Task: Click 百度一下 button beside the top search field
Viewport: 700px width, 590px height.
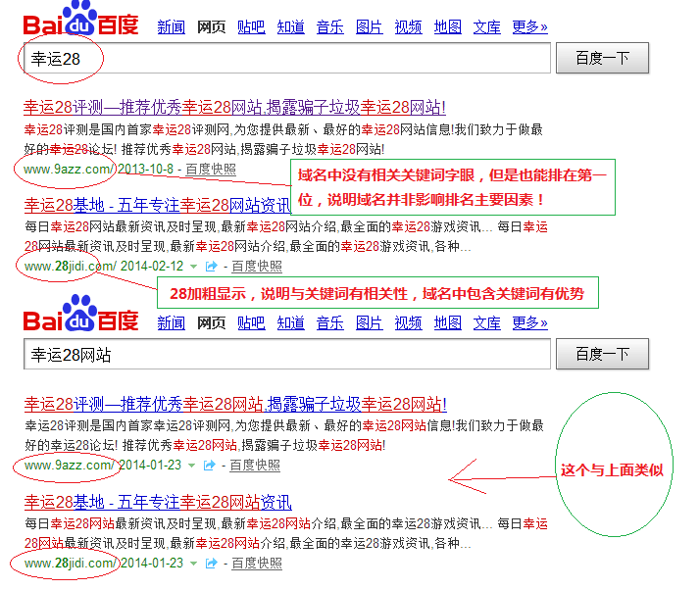Action: coord(602,58)
